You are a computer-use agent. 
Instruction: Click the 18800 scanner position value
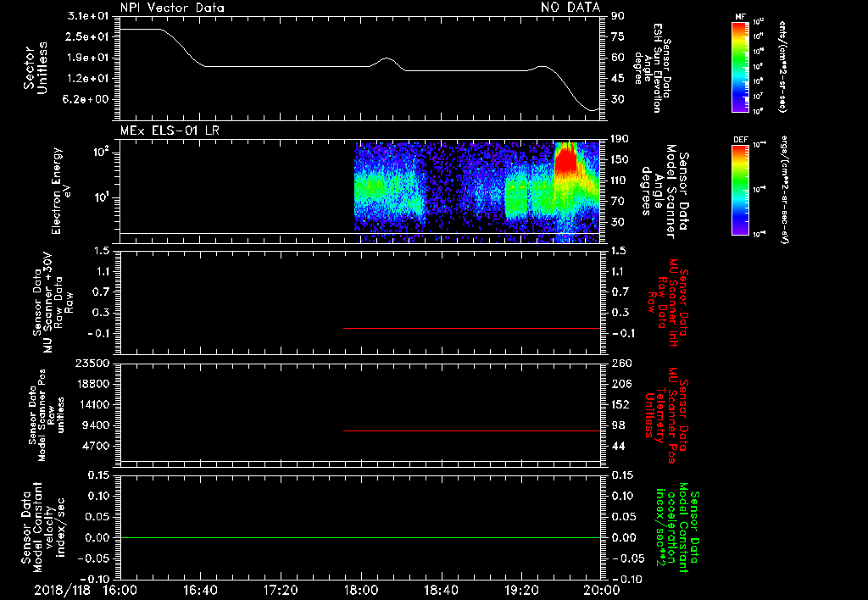pos(92,384)
